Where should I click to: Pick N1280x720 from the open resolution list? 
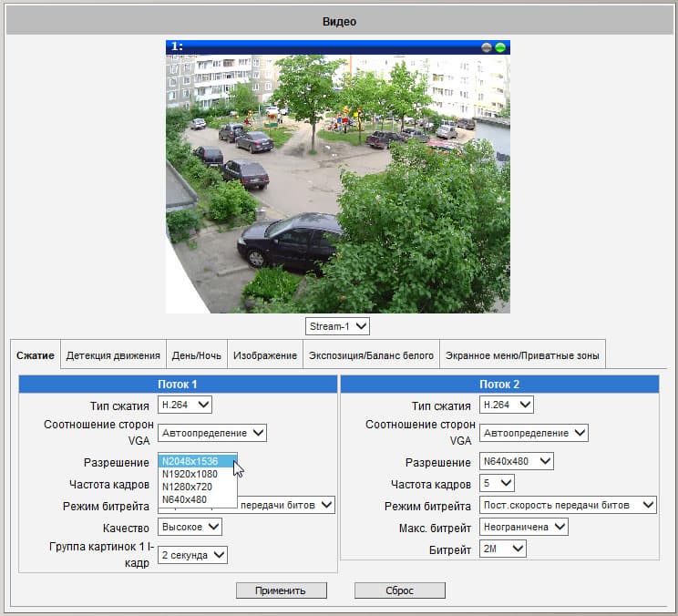[187, 487]
